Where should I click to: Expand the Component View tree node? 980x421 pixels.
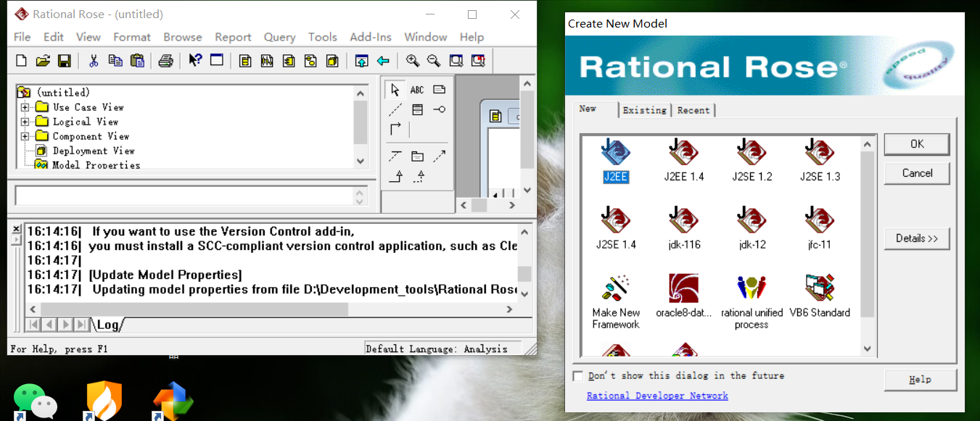point(25,136)
